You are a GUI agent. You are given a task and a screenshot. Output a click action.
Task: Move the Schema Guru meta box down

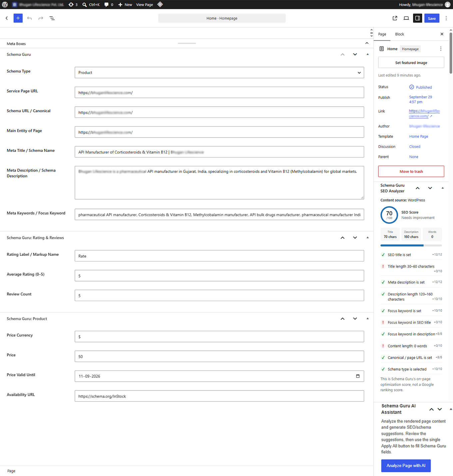(355, 54)
